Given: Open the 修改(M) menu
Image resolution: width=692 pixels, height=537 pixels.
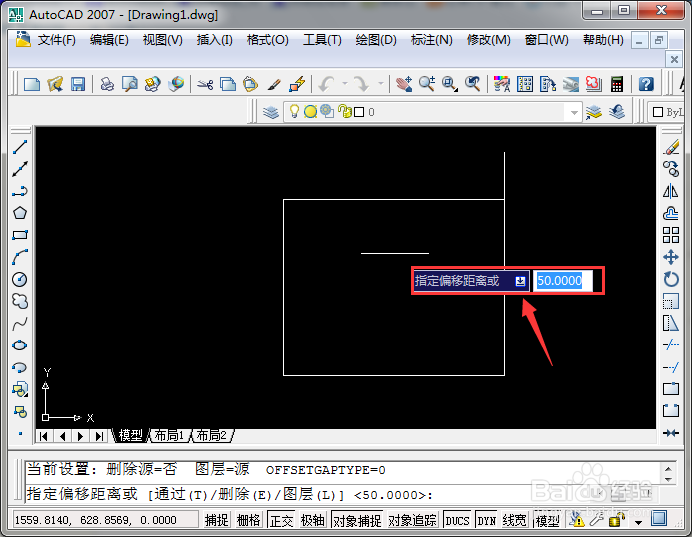Looking at the screenshot, I should point(489,40).
